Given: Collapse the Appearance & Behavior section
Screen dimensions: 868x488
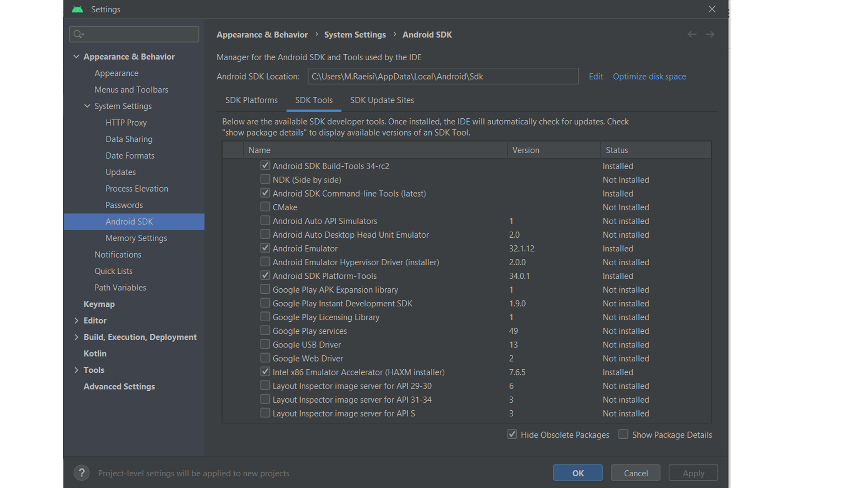Looking at the screenshot, I should [x=76, y=56].
